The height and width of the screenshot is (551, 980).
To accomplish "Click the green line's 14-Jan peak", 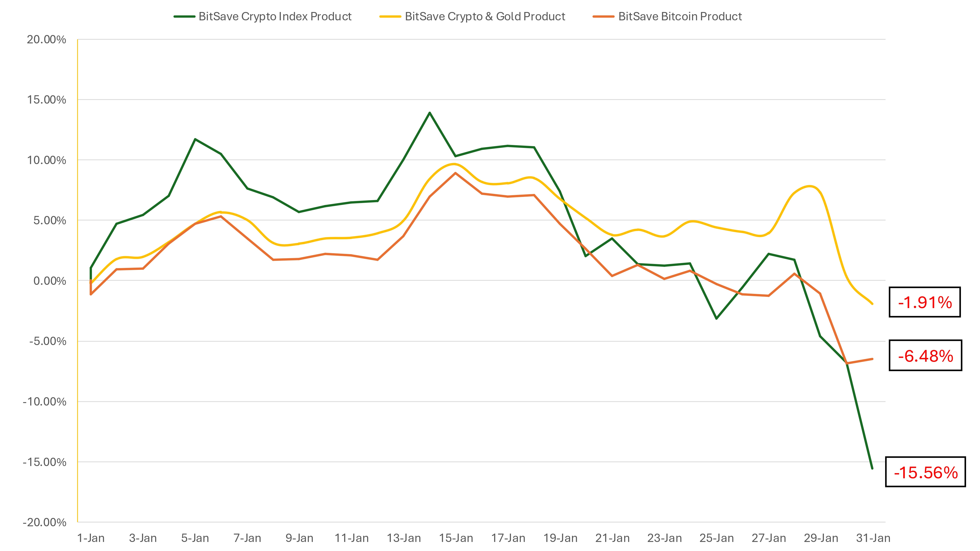I will pyautogui.click(x=430, y=113).
